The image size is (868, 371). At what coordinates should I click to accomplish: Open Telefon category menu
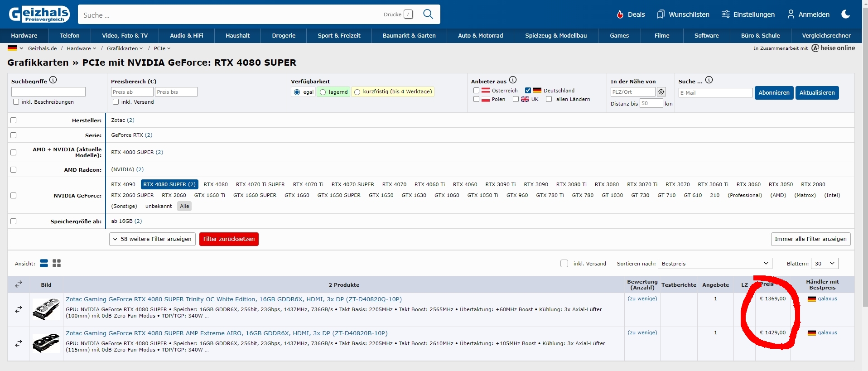[x=69, y=36]
